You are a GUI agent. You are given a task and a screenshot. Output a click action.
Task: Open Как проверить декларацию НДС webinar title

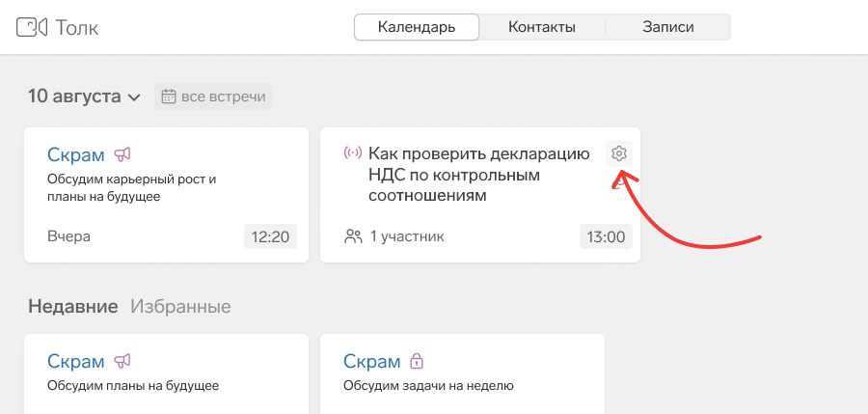[x=478, y=174]
